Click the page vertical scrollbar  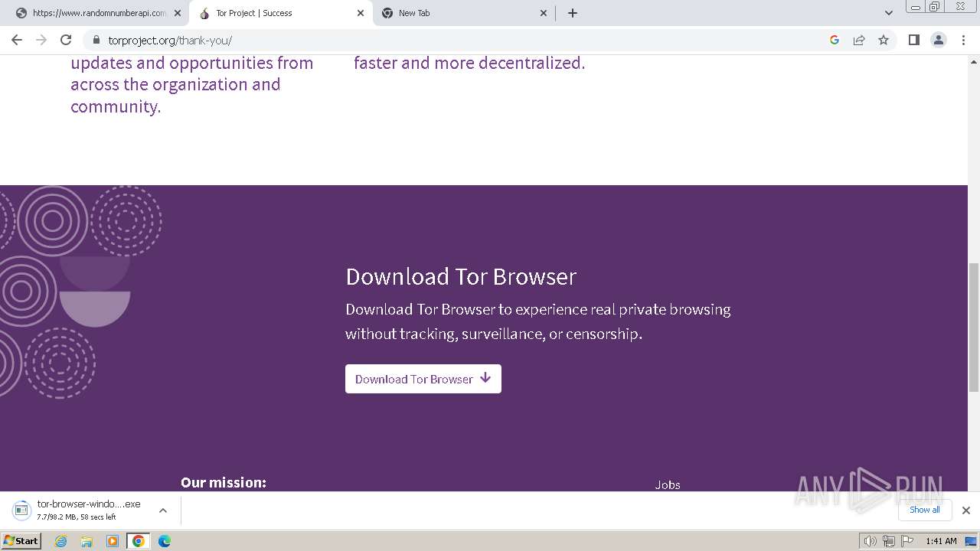[x=974, y=327]
